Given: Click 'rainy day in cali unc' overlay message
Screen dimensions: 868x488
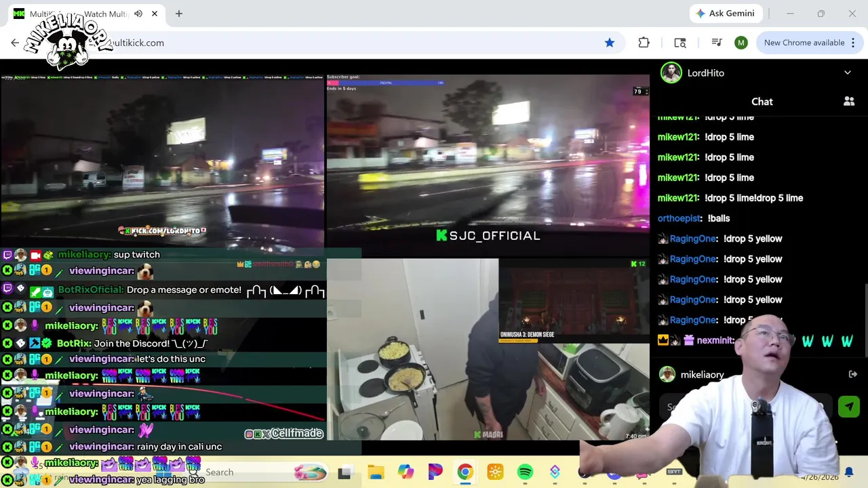Looking at the screenshot, I should pos(180,447).
